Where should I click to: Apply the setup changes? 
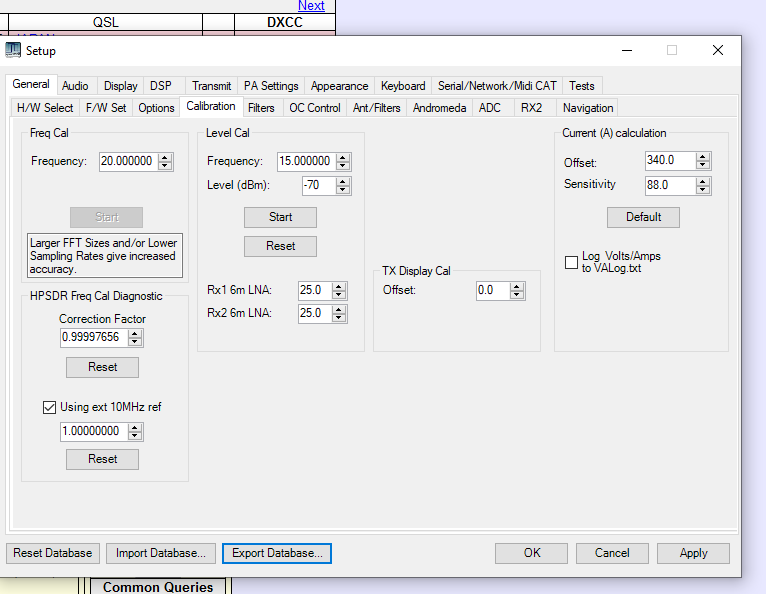(693, 553)
